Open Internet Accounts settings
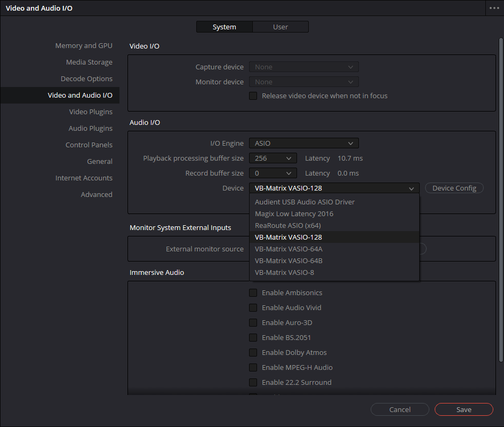 click(84, 178)
